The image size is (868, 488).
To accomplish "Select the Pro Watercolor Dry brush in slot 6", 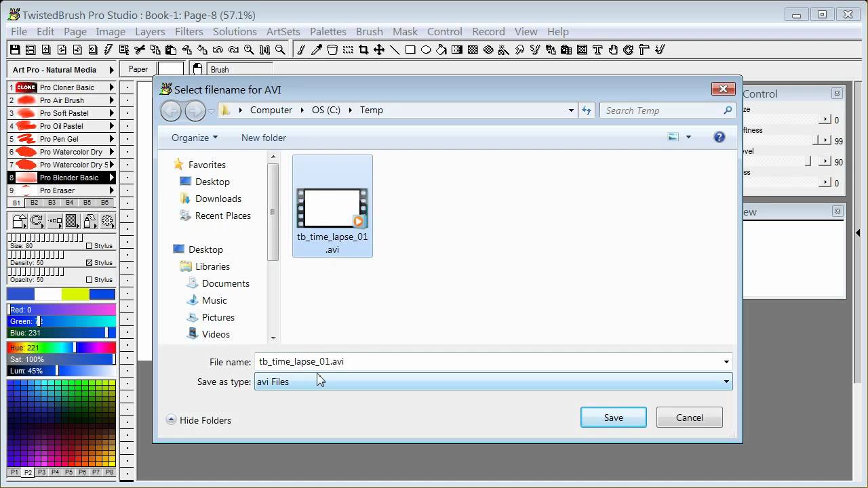I will pos(61,152).
